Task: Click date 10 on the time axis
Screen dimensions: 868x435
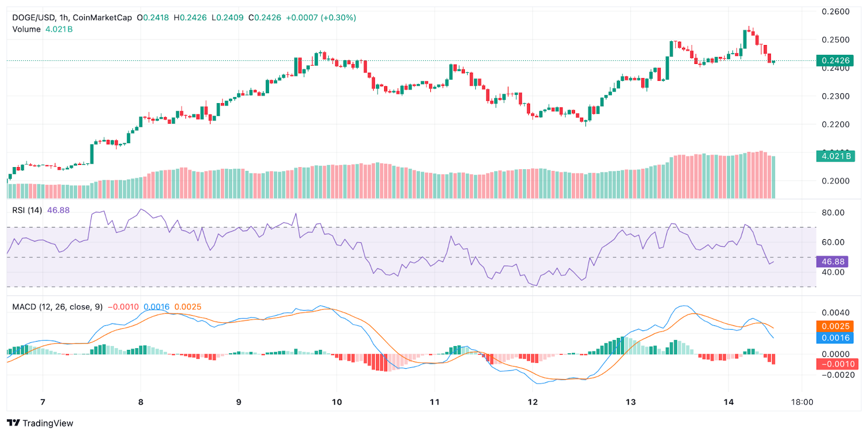Action: tap(337, 402)
